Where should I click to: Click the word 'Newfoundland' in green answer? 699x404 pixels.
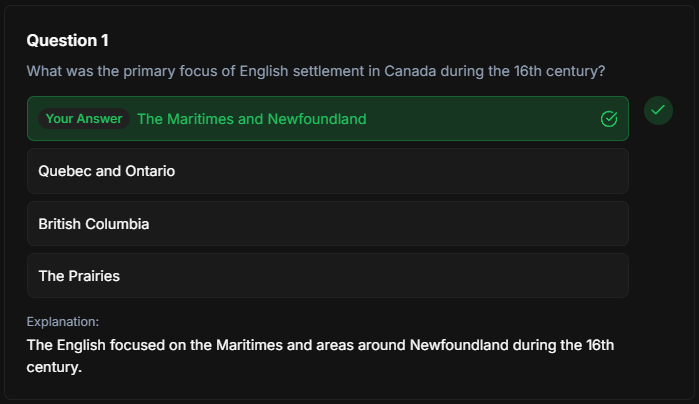coord(317,119)
